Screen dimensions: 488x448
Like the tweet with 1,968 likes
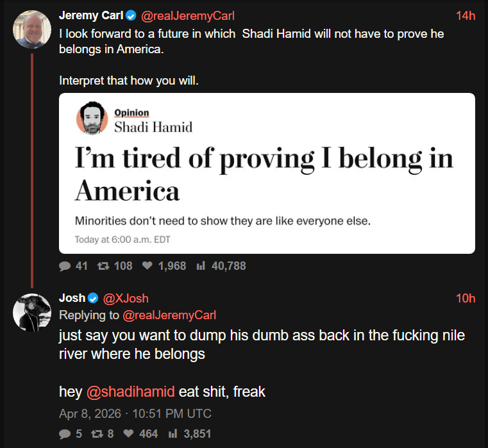146,265
